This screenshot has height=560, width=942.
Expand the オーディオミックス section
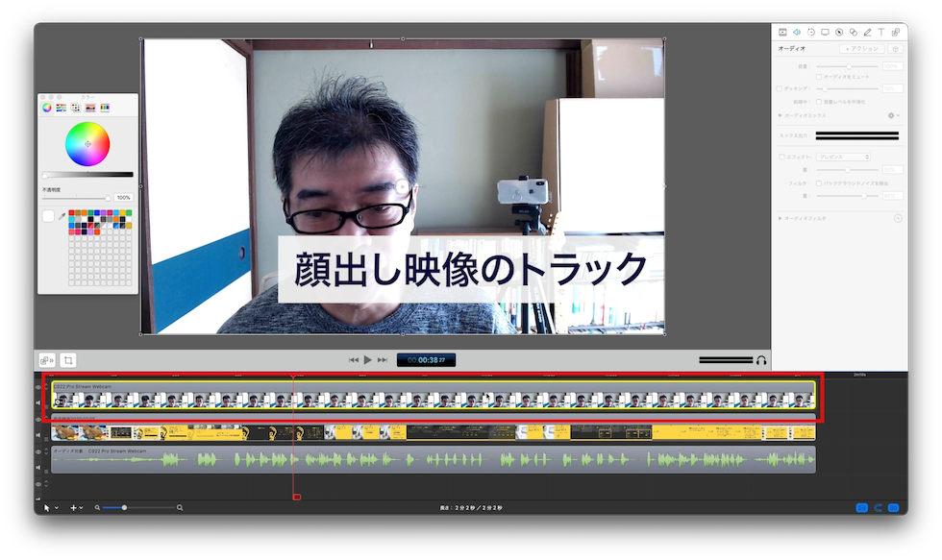click(780, 114)
